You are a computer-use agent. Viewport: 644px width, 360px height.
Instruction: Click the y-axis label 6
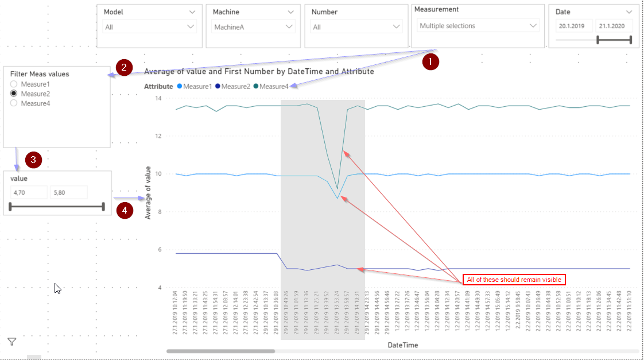pos(160,250)
